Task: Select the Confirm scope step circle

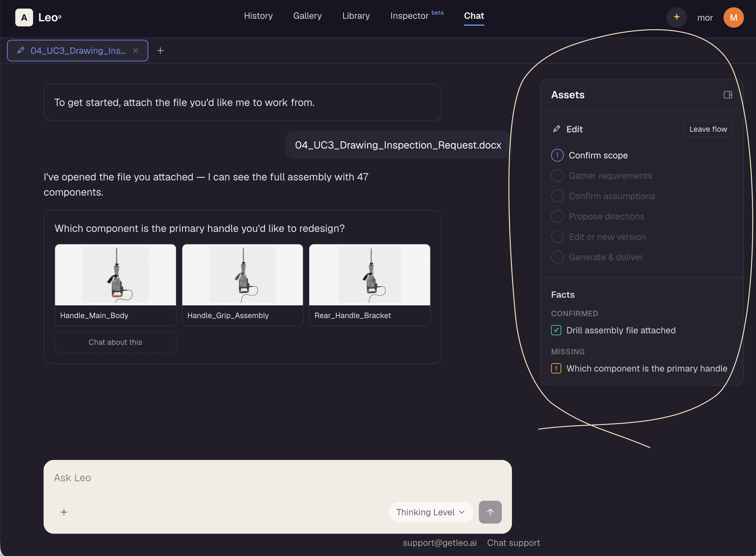Action: pos(557,155)
